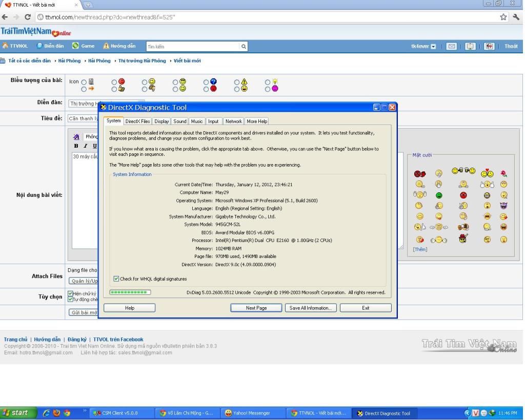Open the presentation board icon in the top bar
Image resolution: width=525 pixels, height=420 pixels.
pos(470,46)
